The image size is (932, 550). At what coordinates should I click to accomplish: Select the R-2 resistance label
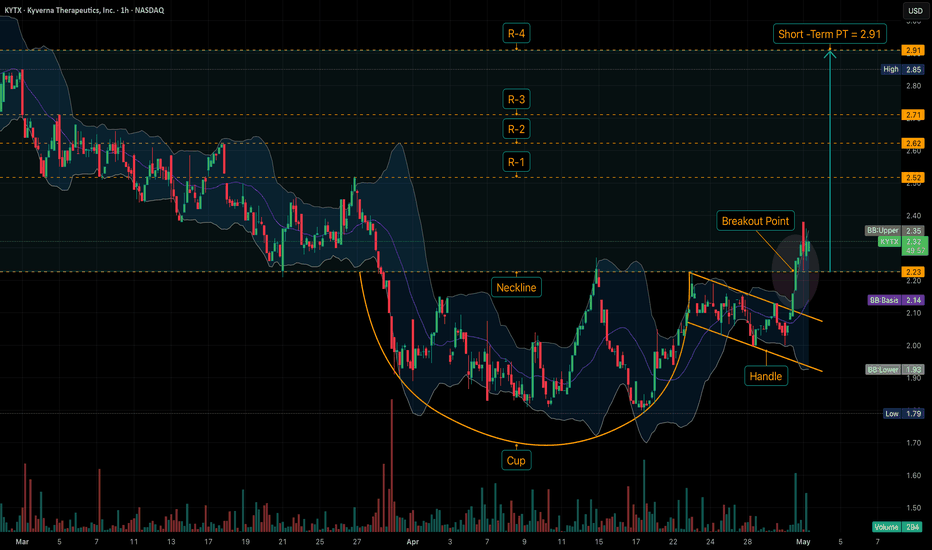click(x=516, y=129)
